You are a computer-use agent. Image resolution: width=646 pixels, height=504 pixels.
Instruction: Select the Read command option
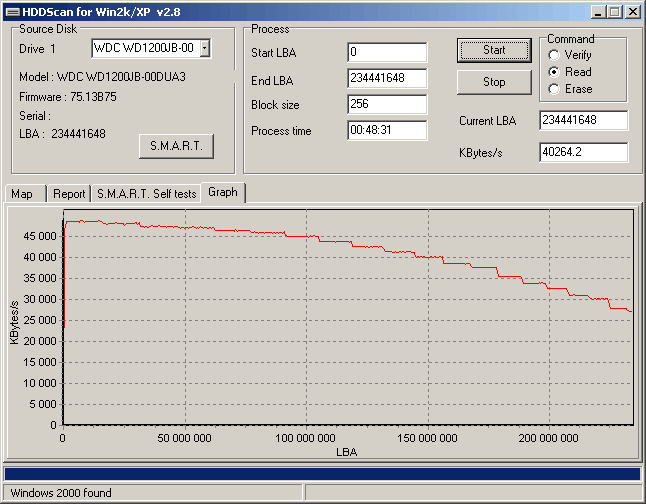(554, 72)
